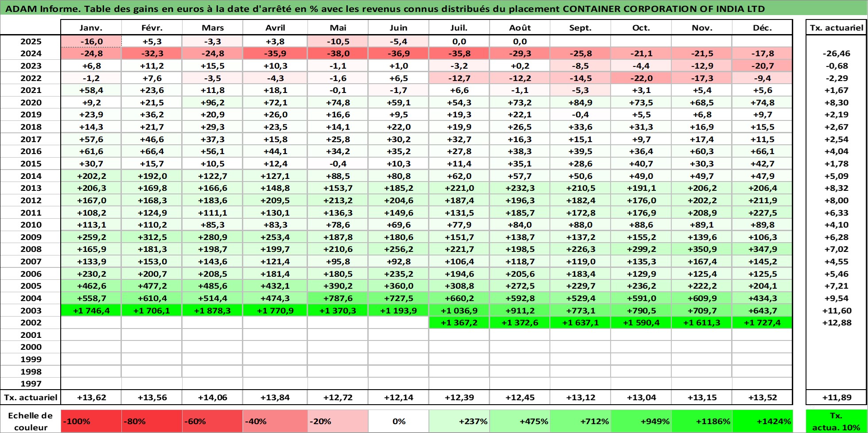
Task: Select the +712% green scale swatch
Action: pos(580,421)
